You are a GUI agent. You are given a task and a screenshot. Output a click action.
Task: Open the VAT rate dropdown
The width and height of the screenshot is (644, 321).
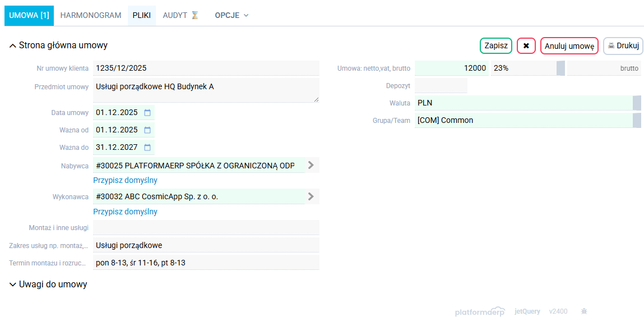pyautogui.click(x=560, y=68)
